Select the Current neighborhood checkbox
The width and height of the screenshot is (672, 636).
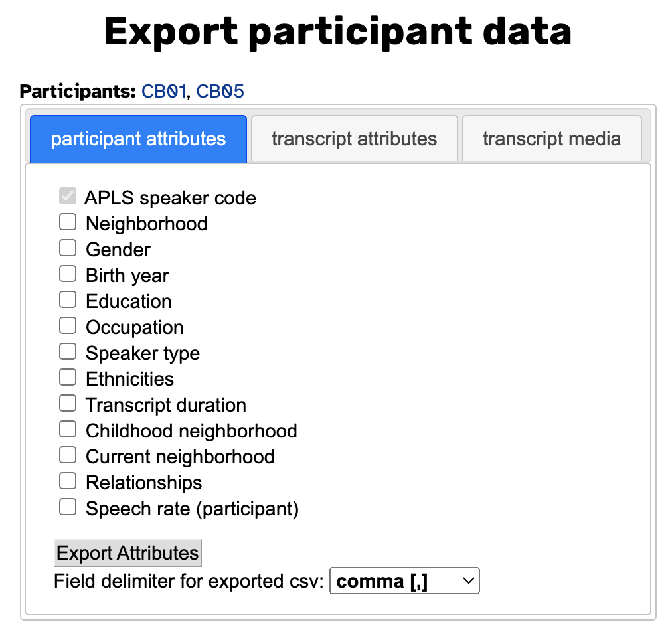point(68,455)
